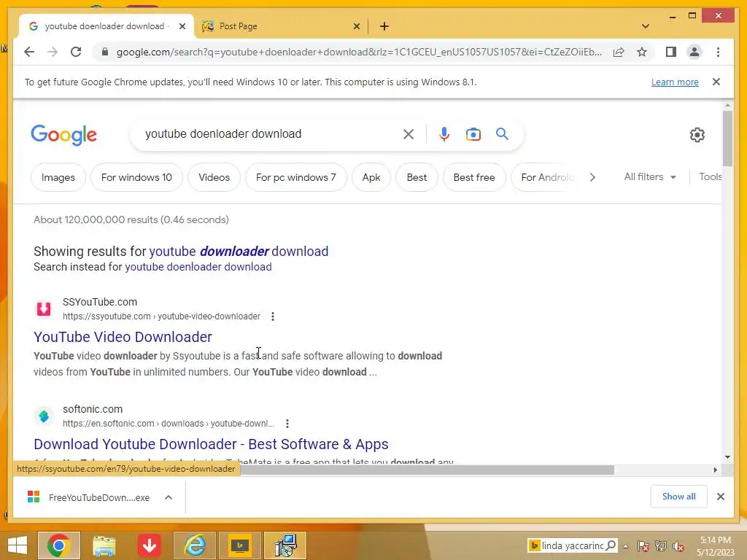Image resolution: width=747 pixels, height=560 pixels.
Task: Bookmark this tab with star icon
Action: click(642, 52)
